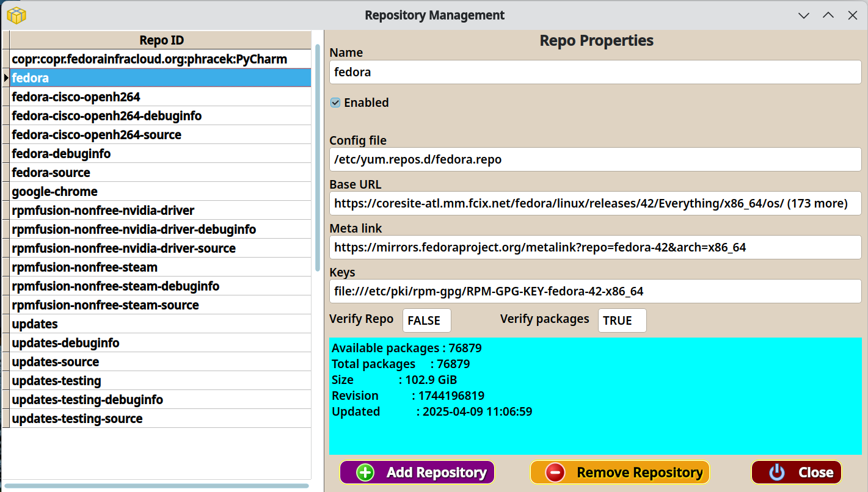
Task: Click into the Name input field
Action: tap(595, 72)
